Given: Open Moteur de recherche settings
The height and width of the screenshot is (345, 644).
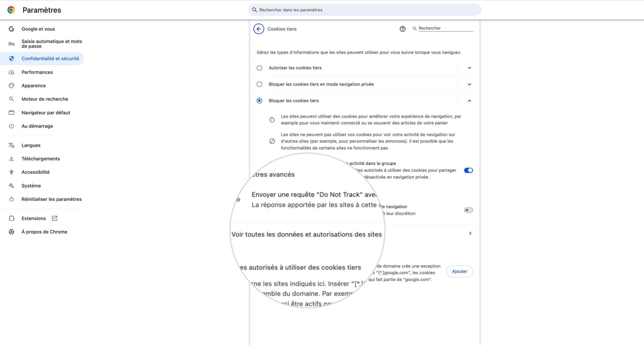Looking at the screenshot, I should (x=45, y=99).
